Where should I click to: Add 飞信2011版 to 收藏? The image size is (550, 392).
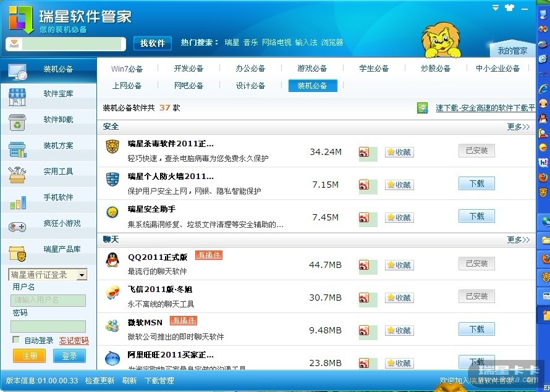click(399, 298)
